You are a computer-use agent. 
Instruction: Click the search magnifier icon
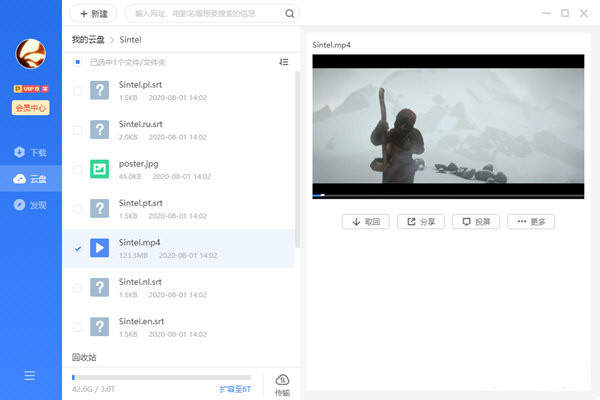point(290,14)
